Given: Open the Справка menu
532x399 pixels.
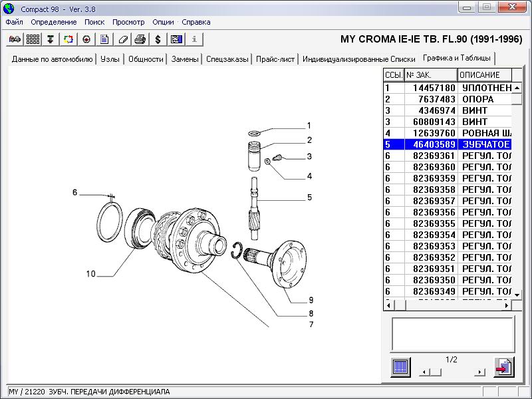Looking at the screenshot, I should 196,22.
